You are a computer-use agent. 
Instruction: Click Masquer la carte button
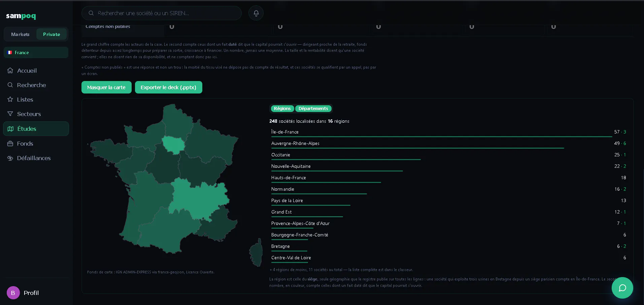coord(106,87)
